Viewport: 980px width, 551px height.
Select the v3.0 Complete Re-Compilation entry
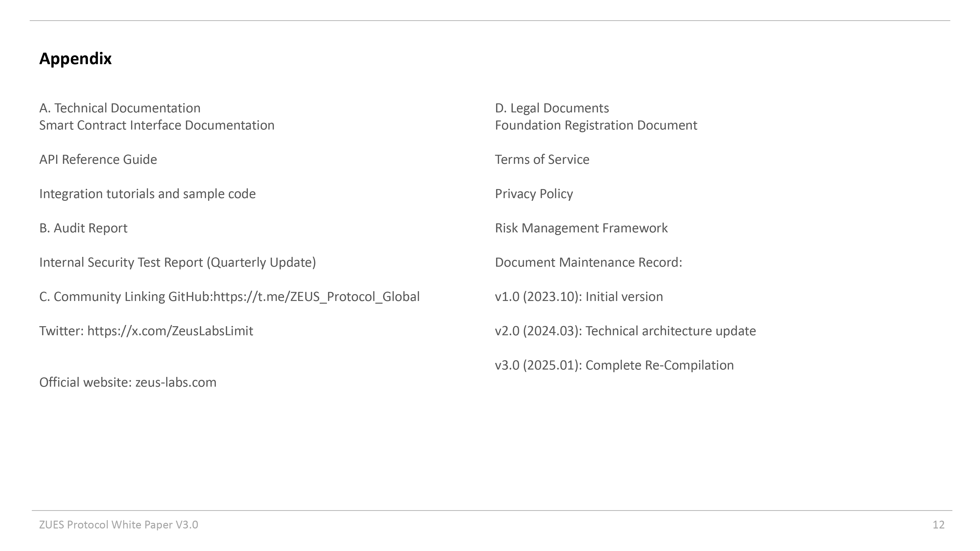614,365
